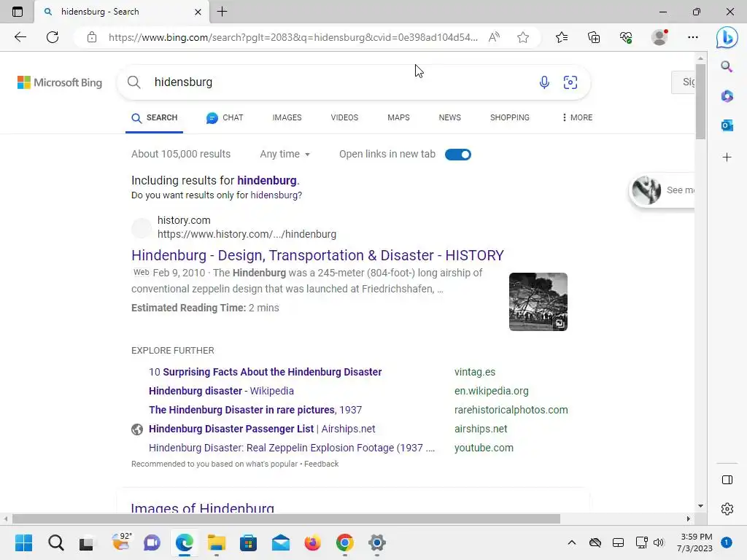Open the Windows Start menu
The width and height of the screenshot is (747, 560).
point(23,542)
